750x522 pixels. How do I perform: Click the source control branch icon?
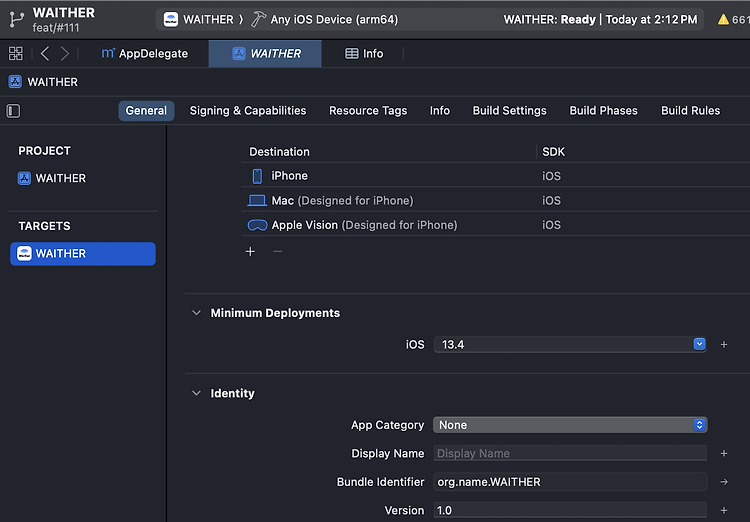pyautogui.click(x=17, y=20)
